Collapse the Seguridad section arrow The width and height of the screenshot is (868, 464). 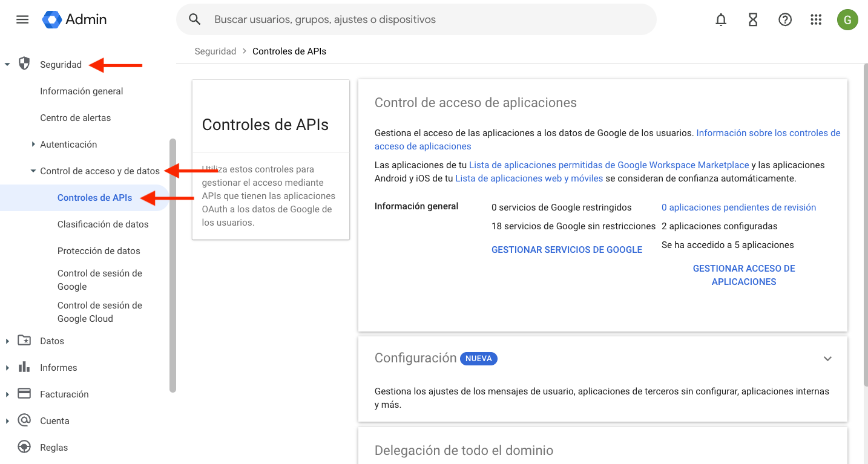pos(7,65)
